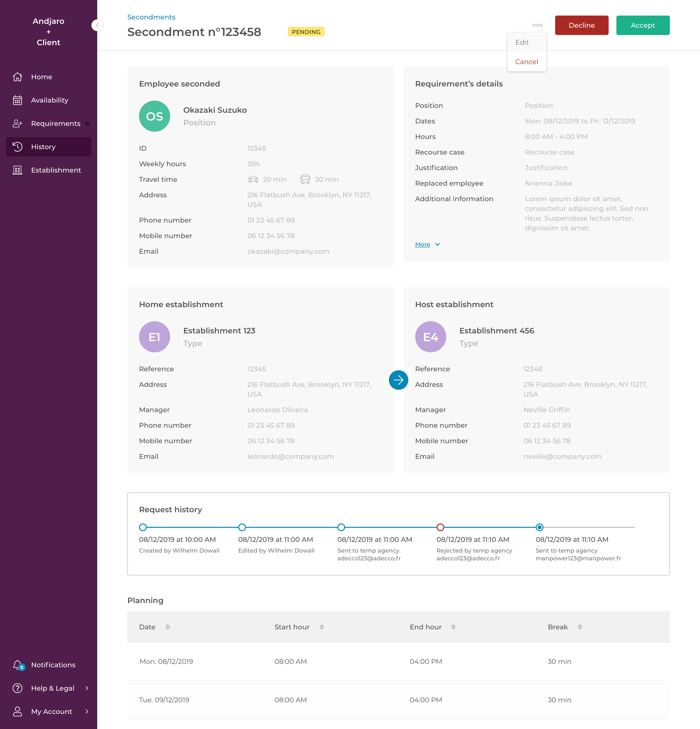Image resolution: width=700 pixels, height=729 pixels.
Task: Select the Created by Wilhelm Dowall timeline marker
Action: [143, 527]
